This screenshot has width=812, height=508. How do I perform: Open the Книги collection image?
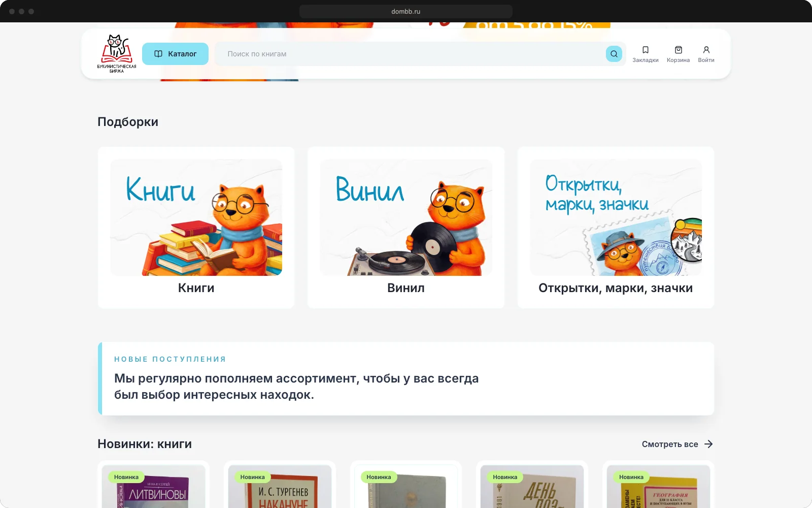(x=196, y=217)
